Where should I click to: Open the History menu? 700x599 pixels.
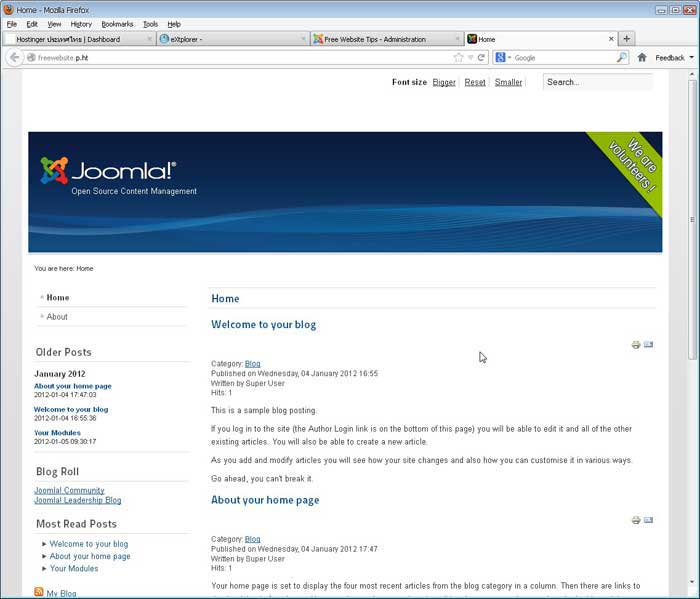pos(81,24)
